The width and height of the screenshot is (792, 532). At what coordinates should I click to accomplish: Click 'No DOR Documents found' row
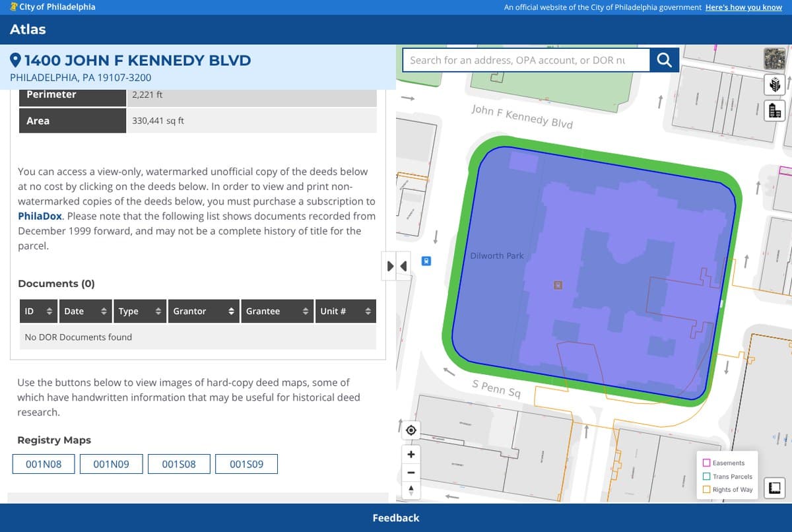(198, 337)
